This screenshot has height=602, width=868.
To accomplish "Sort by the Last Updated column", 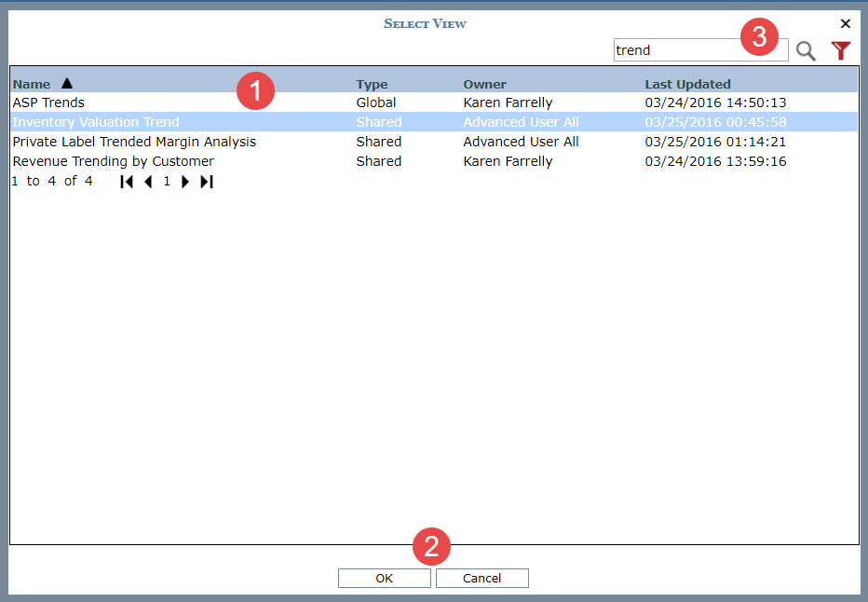I will [687, 84].
